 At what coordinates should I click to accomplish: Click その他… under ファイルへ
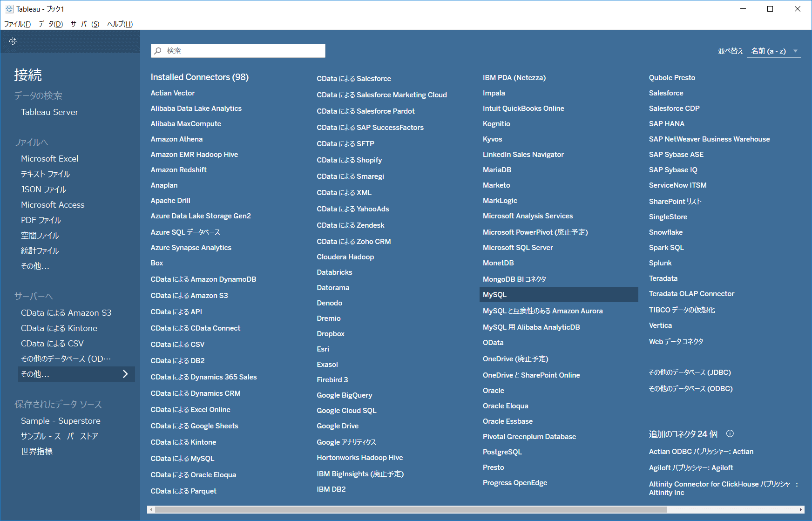coord(35,266)
